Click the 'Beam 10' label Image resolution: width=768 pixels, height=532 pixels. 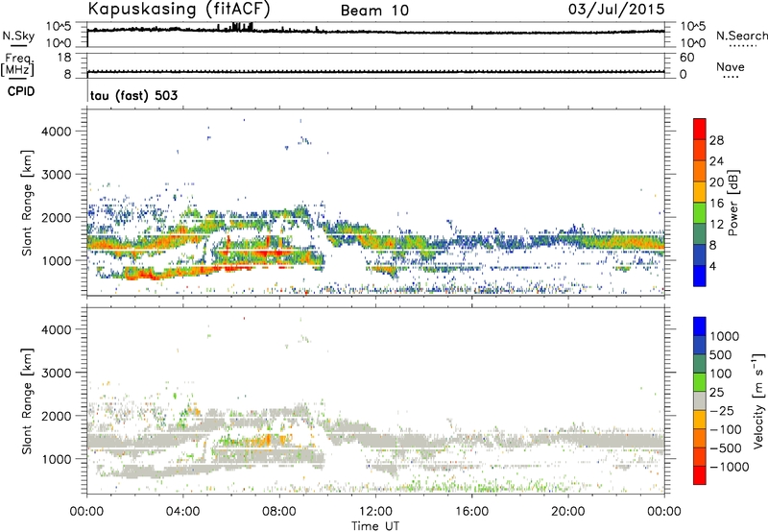[x=374, y=11]
